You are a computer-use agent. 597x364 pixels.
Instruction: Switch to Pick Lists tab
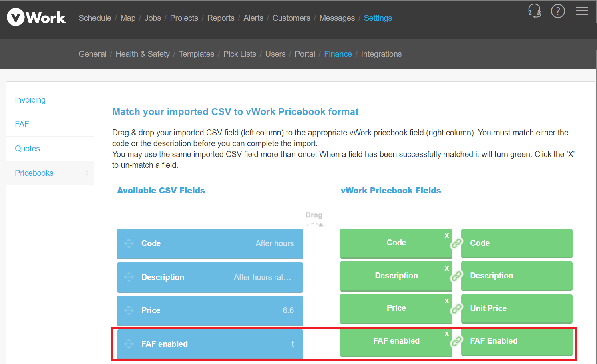pyautogui.click(x=239, y=54)
